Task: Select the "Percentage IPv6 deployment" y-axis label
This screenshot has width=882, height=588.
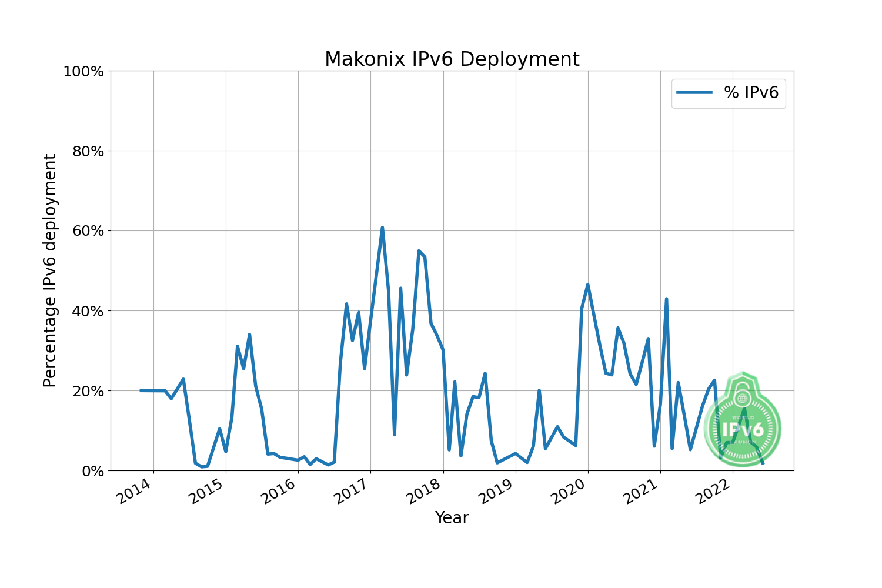Action: [50, 270]
